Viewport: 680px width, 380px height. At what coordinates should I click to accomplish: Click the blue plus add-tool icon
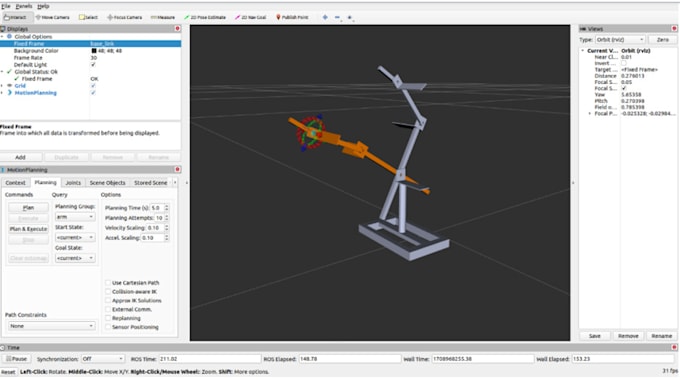point(325,17)
